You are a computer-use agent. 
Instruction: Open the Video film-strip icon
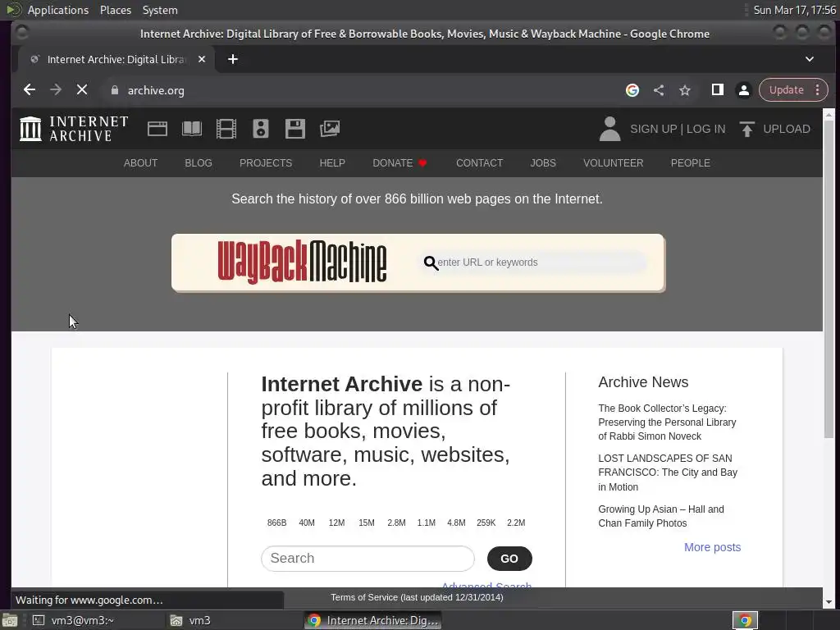[226, 129]
